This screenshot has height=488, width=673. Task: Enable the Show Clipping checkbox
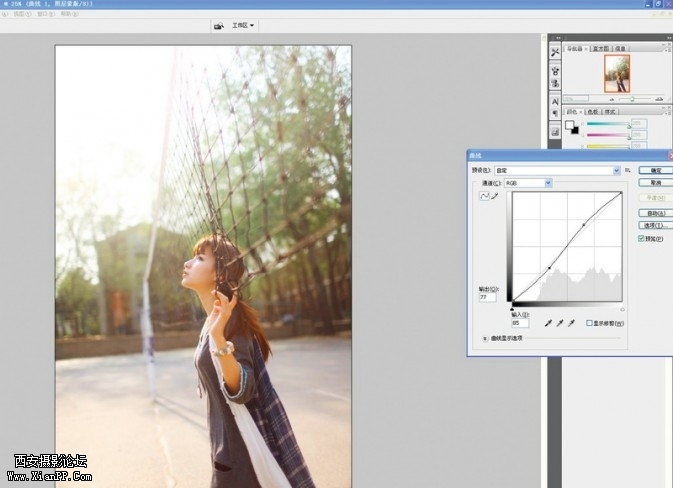(590, 323)
